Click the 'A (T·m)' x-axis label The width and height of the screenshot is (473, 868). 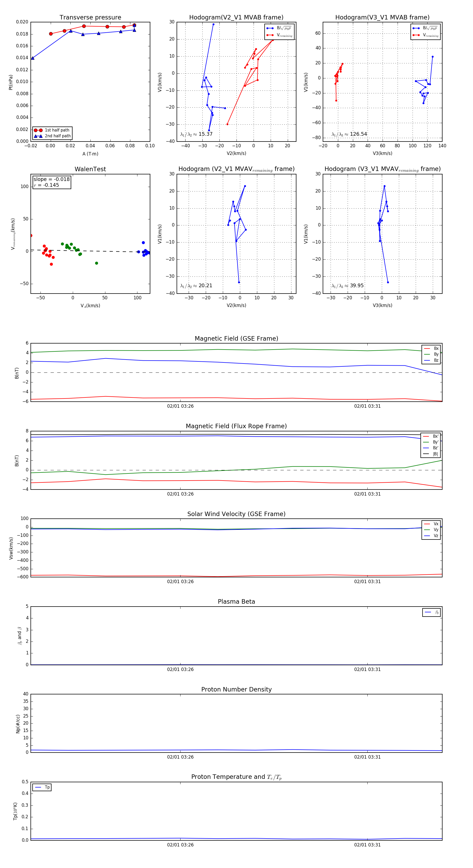[x=90, y=154]
